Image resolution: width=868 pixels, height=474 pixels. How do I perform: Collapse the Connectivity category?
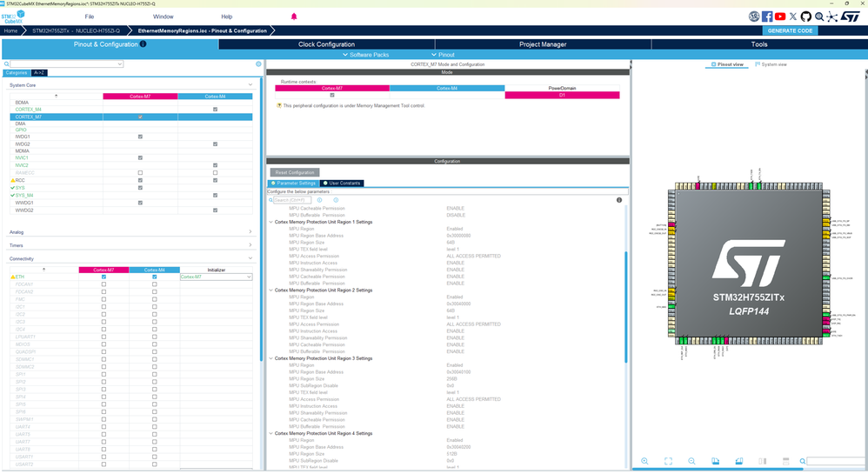coord(250,258)
